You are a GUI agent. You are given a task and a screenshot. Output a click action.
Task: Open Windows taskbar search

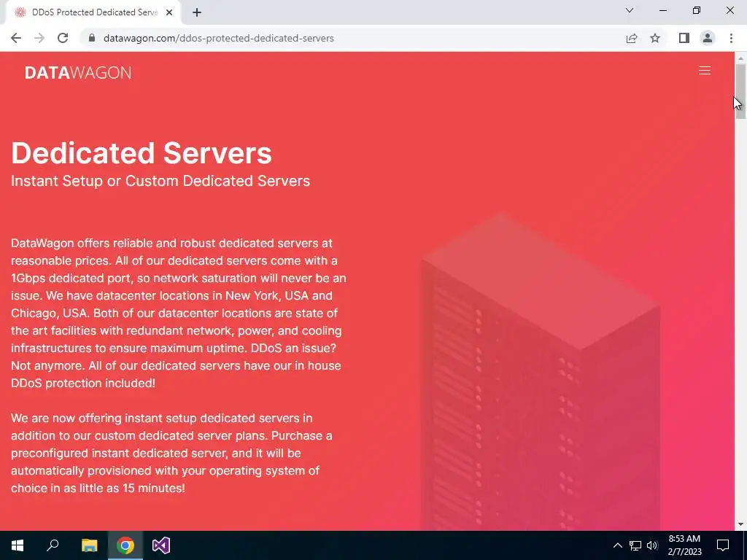pos(53,545)
